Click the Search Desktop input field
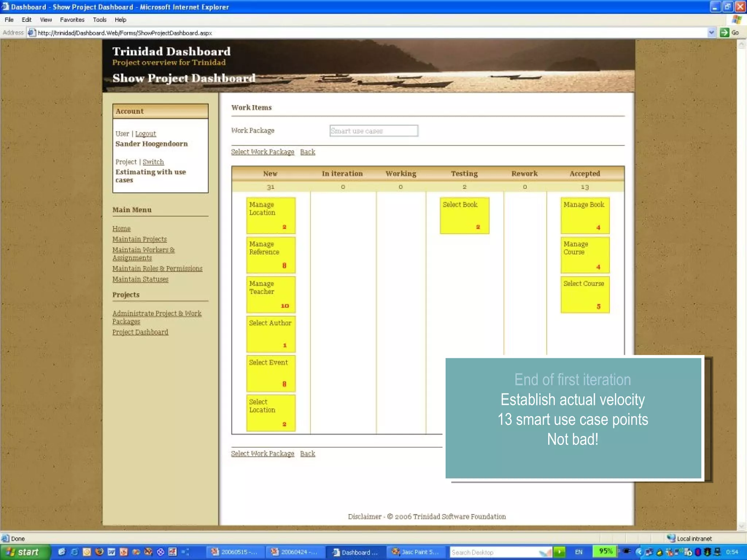Viewport: 747px width, 560px height. 500,552
